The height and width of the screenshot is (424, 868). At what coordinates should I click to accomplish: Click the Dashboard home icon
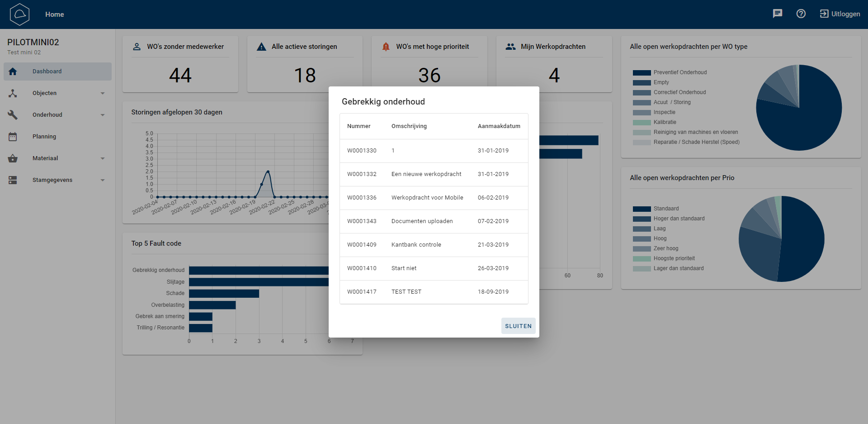click(13, 71)
